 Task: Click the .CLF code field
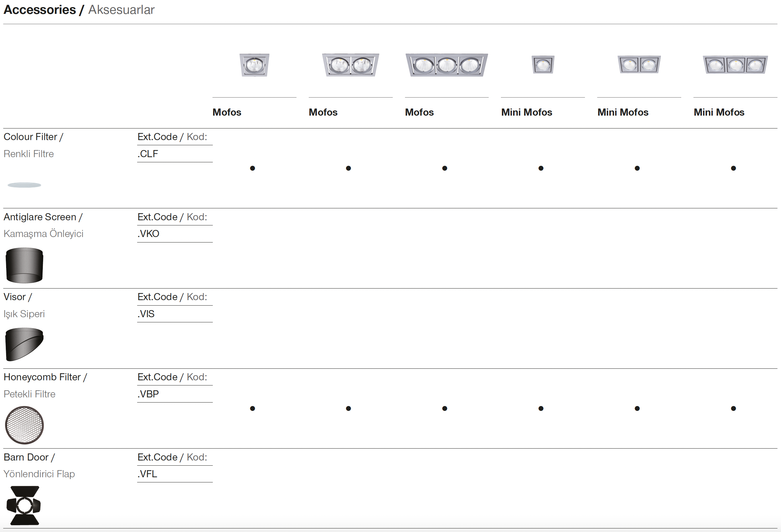(148, 154)
